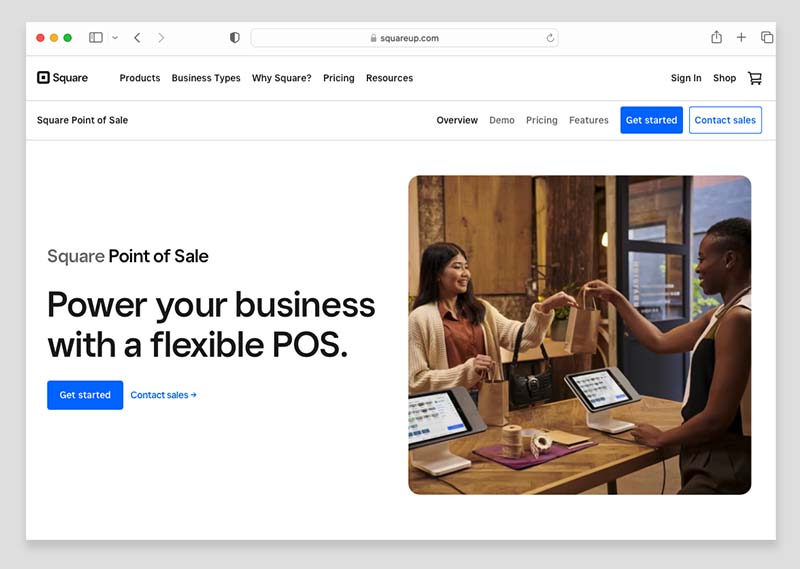Select the Overview tab
The height and width of the screenshot is (569, 800).
[457, 120]
